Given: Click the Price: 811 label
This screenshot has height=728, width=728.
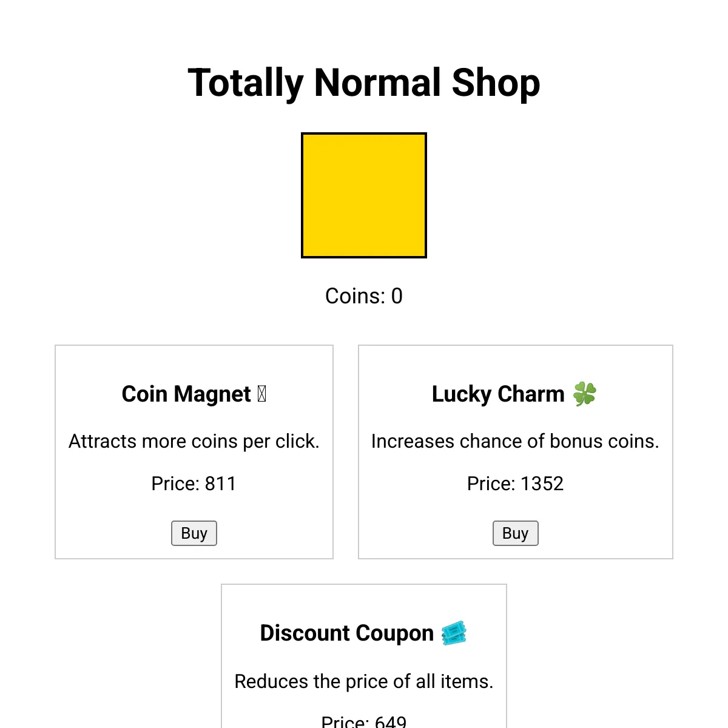Looking at the screenshot, I should click(x=194, y=484).
